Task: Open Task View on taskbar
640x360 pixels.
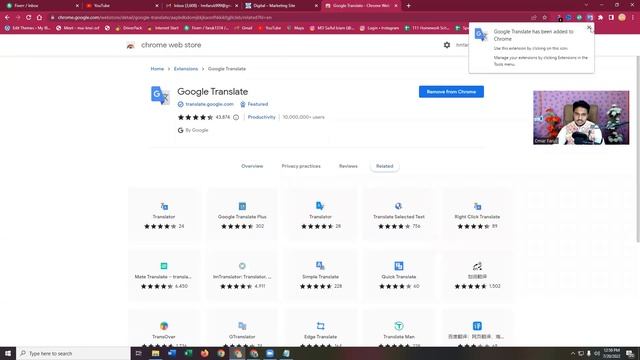Action: click(x=138, y=353)
